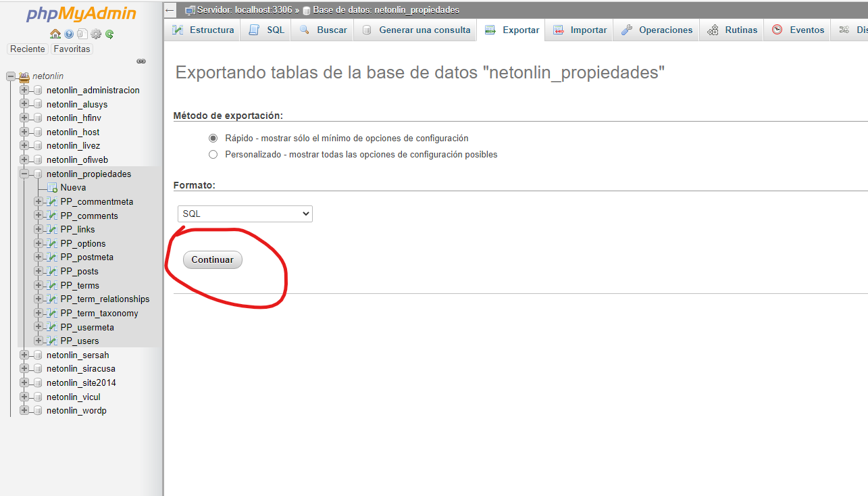Image resolution: width=868 pixels, height=496 pixels.
Task: Open the netonlin_vicul database
Action: point(73,397)
